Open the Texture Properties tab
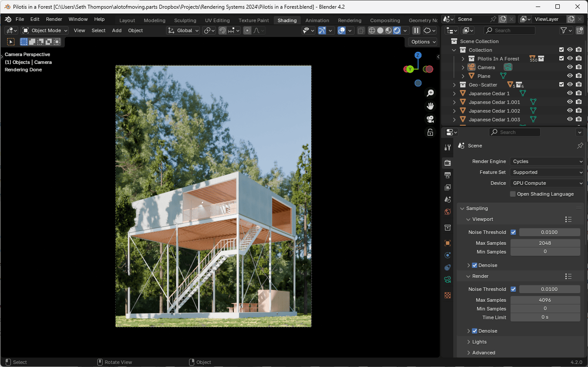588x367 pixels. [448, 295]
